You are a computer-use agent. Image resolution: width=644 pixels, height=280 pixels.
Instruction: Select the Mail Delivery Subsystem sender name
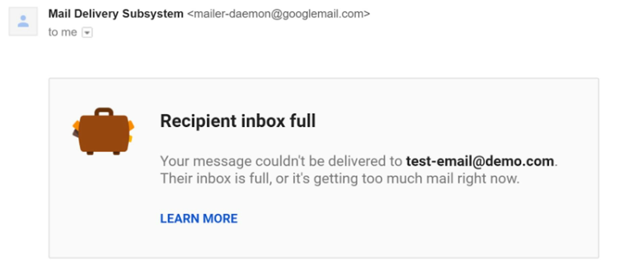tap(116, 14)
